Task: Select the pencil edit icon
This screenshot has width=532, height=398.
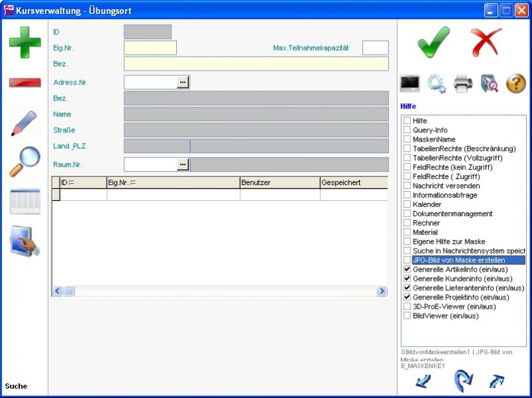Action: pos(25,124)
